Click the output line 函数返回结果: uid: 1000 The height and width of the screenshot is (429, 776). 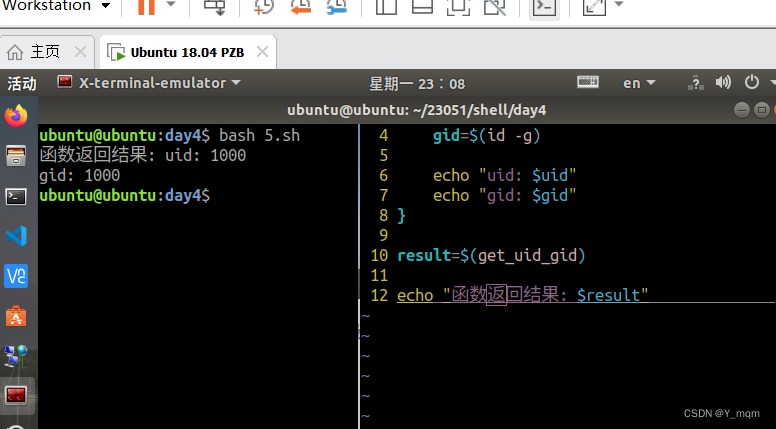(x=143, y=155)
